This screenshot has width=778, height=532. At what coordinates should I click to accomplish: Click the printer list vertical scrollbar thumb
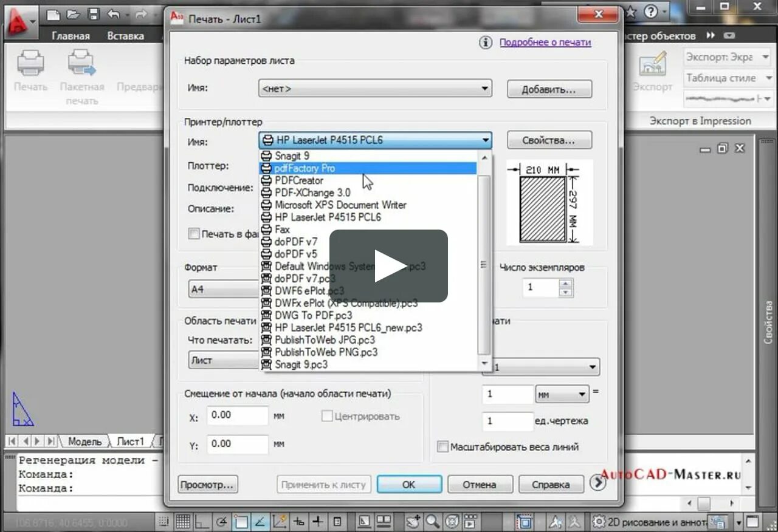coord(484,265)
